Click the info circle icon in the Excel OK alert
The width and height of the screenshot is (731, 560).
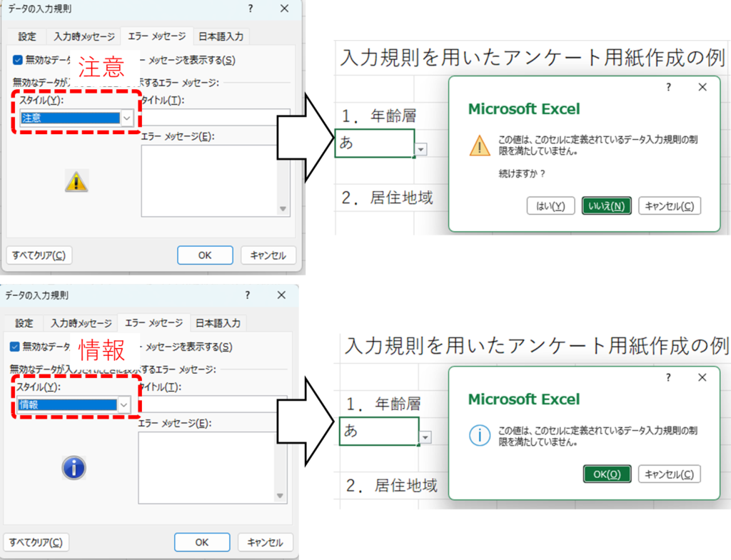pos(480,435)
